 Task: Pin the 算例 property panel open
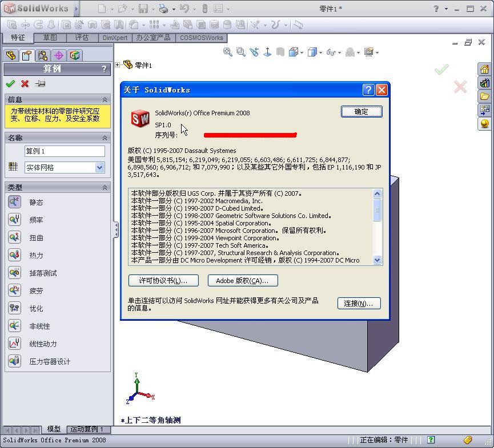click(41, 84)
